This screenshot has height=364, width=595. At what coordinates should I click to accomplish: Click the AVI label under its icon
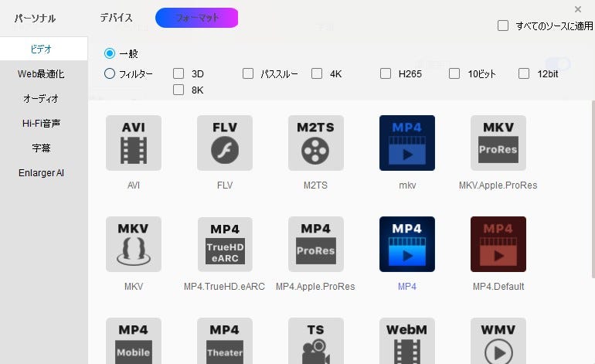tap(134, 185)
